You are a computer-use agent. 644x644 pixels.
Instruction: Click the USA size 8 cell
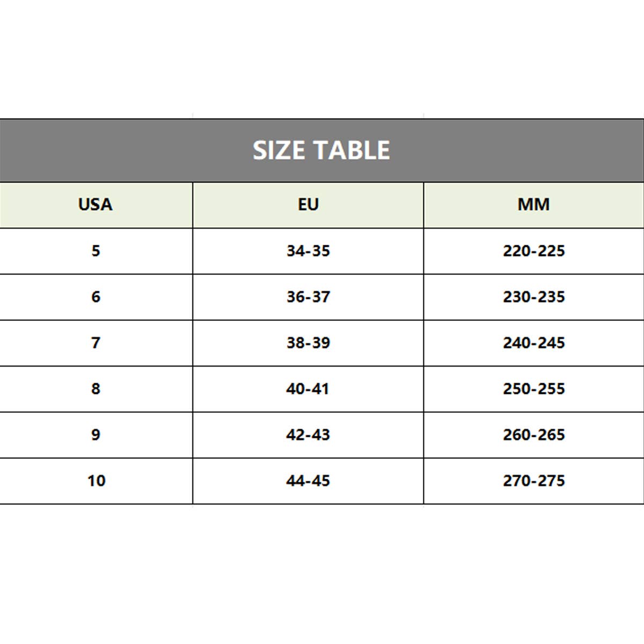point(96,389)
